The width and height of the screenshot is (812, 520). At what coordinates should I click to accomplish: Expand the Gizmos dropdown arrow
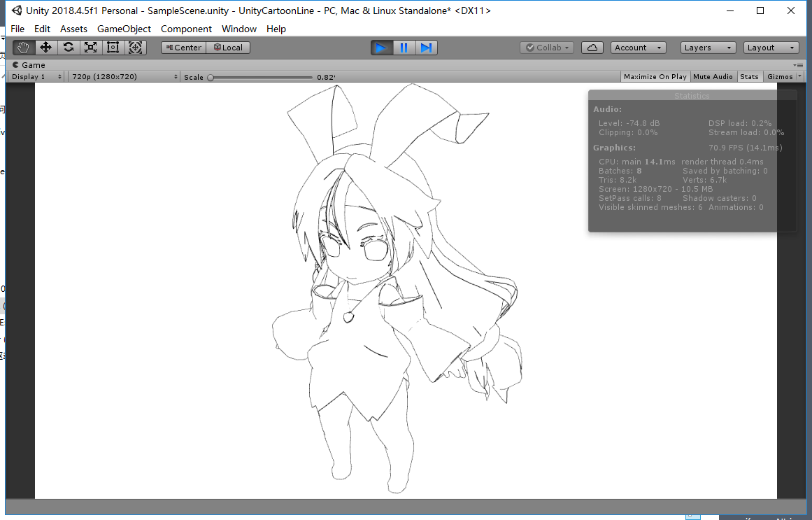coord(799,77)
